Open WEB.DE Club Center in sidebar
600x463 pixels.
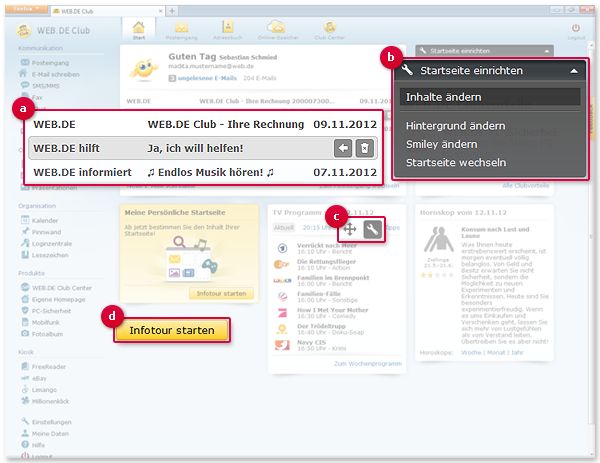tap(56, 288)
